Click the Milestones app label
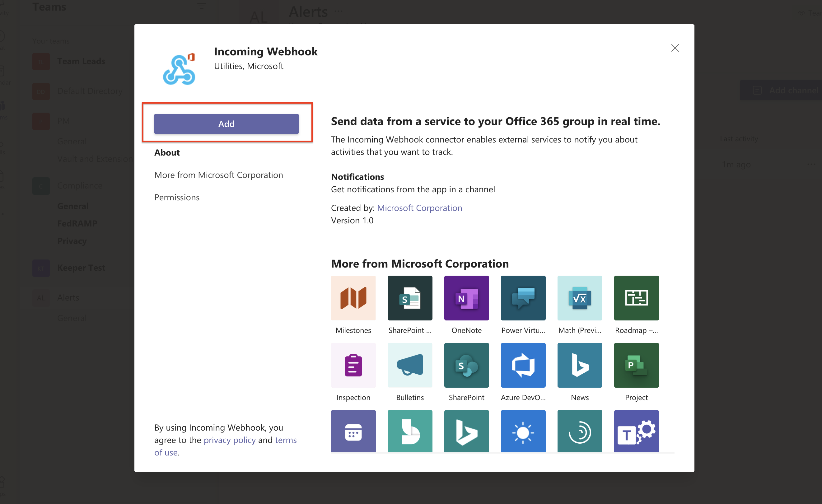The width and height of the screenshot is (822, 504). (x=353, y=330)
